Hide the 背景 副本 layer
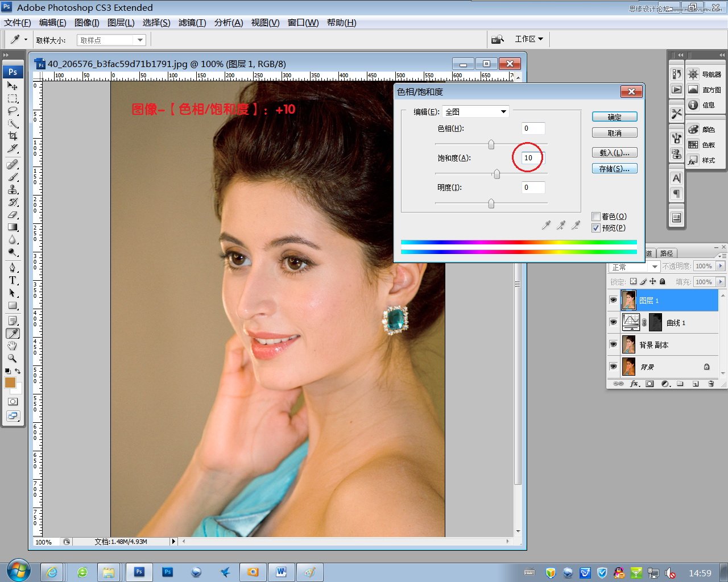 614,344
